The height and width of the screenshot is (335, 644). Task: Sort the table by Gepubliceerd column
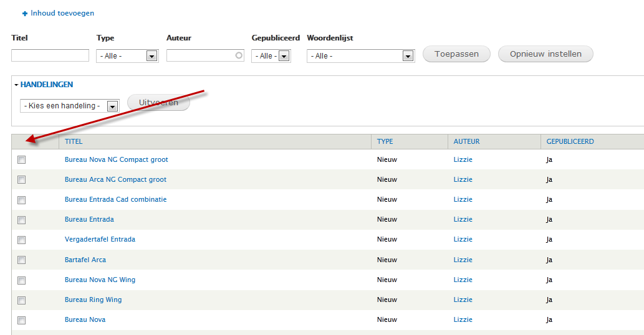[x=570, y=141]
